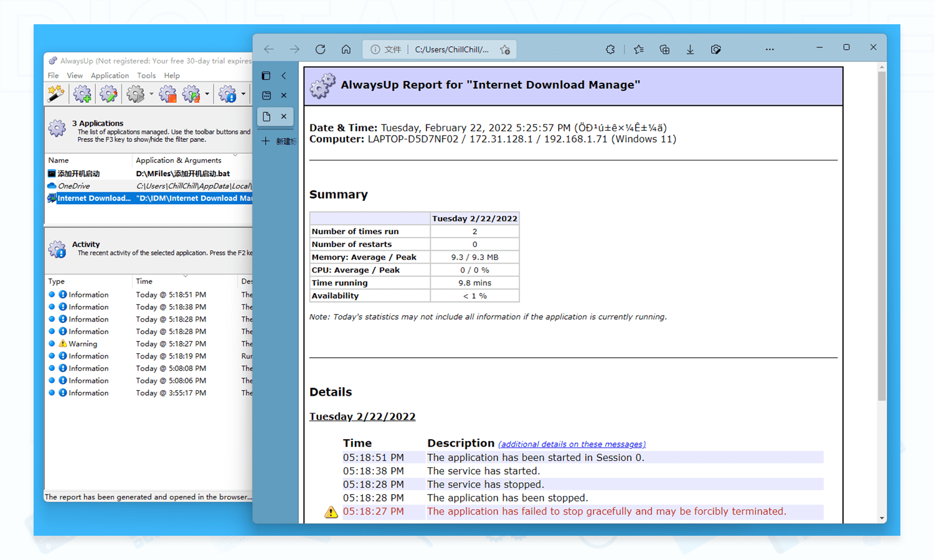Open the File menu in AlwaysUp
This screenshot has width=934, height=560.
(54, 75)
